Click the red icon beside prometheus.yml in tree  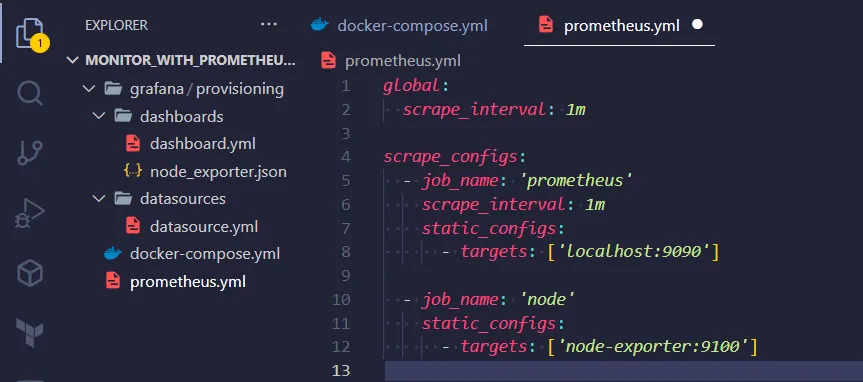[x=113, y=282]
